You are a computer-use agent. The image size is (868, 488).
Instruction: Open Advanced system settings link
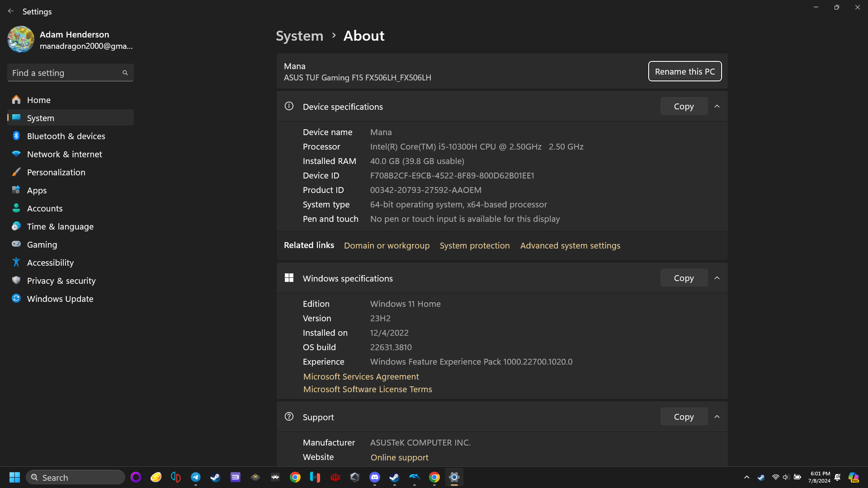coord(570,245)
